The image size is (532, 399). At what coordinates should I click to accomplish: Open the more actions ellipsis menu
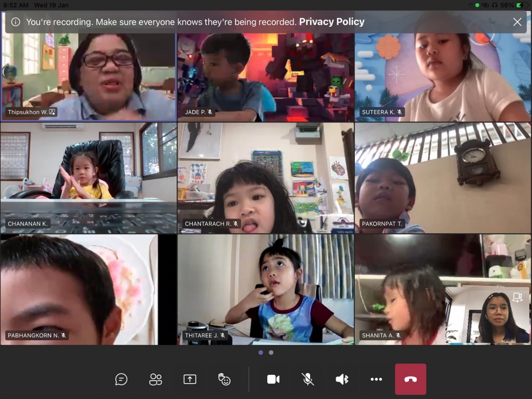tap(376, 379)
